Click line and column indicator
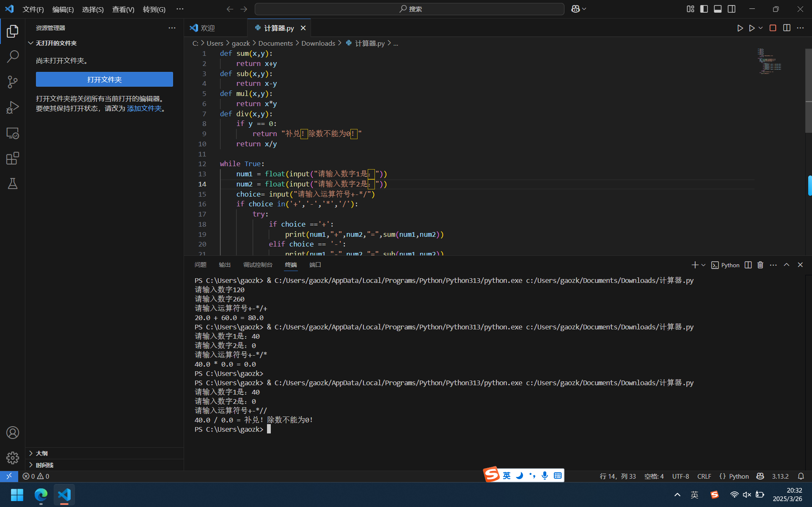Screen dimensions: 812x507 pyautogui.click(x=618, y=476)
